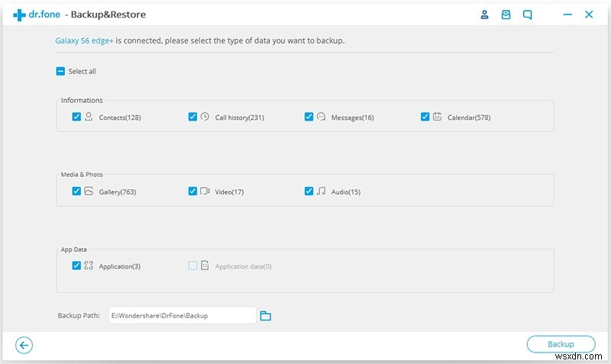This screenshot has width=611, height=364.
Task: Minimize the dr.fone window
Action: [566, 14]
